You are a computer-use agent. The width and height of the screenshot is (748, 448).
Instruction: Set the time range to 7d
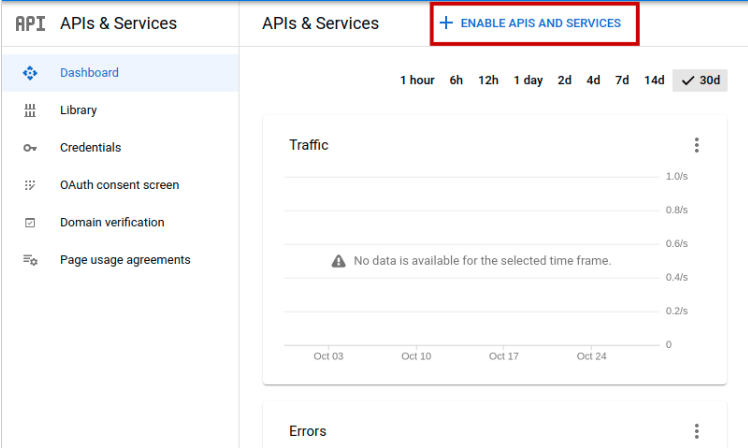click(622, 80)
